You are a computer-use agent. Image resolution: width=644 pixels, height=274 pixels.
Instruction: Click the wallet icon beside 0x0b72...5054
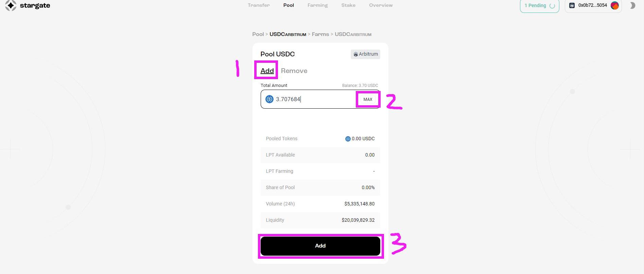pos(572,5)
